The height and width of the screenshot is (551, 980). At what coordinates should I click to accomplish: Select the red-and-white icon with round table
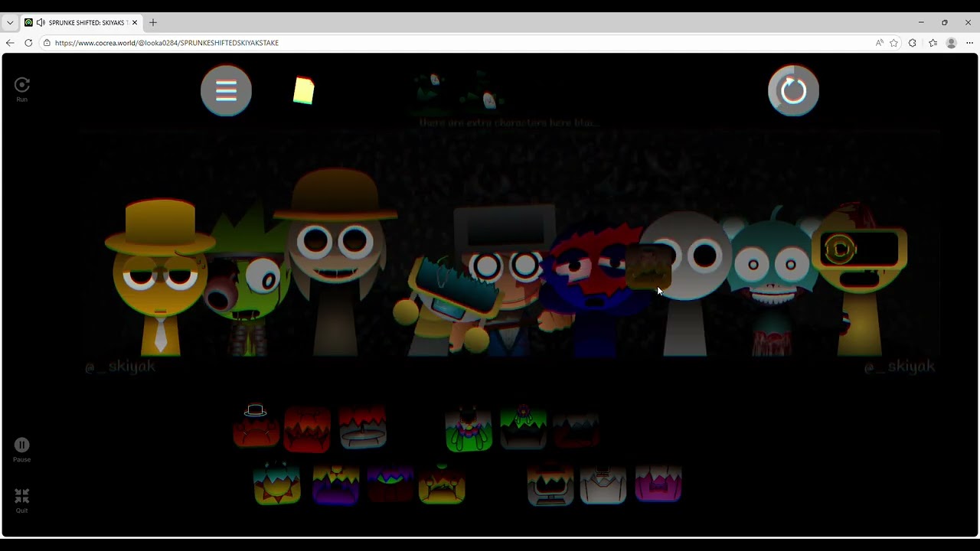(363, 428)
